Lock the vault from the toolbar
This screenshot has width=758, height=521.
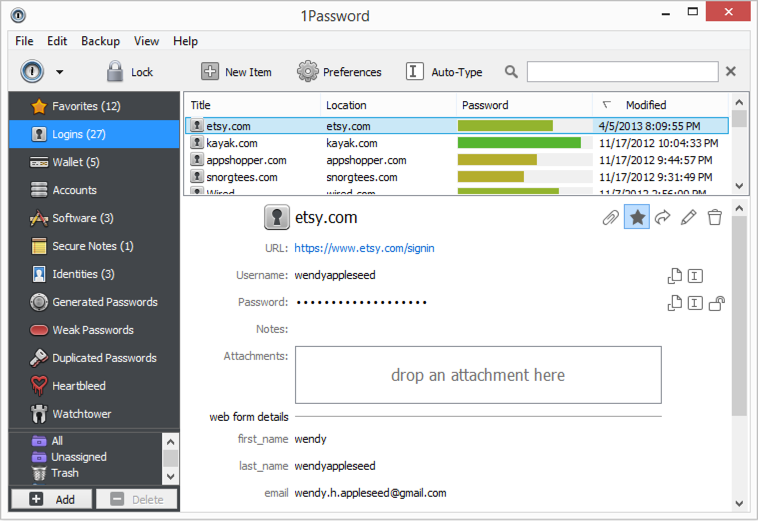tap(130, 72)
